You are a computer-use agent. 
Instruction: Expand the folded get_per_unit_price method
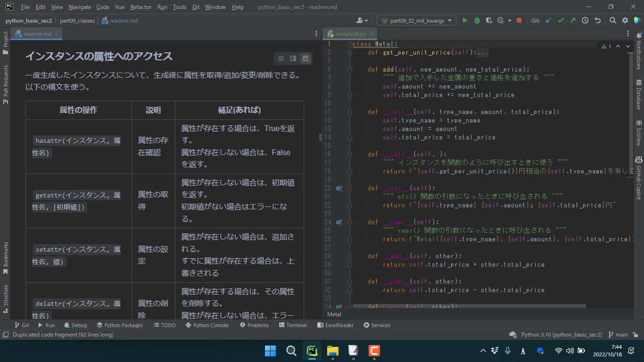click(350, 53)
